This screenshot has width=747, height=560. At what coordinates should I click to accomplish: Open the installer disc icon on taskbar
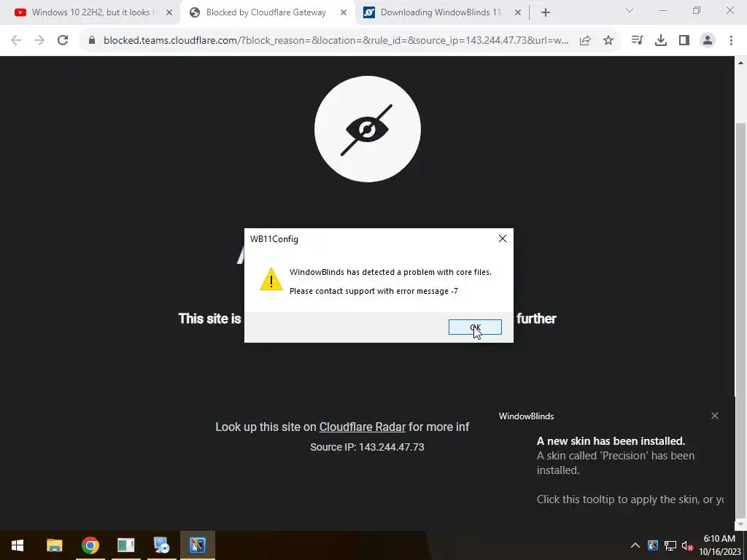[x=161, y=545]
